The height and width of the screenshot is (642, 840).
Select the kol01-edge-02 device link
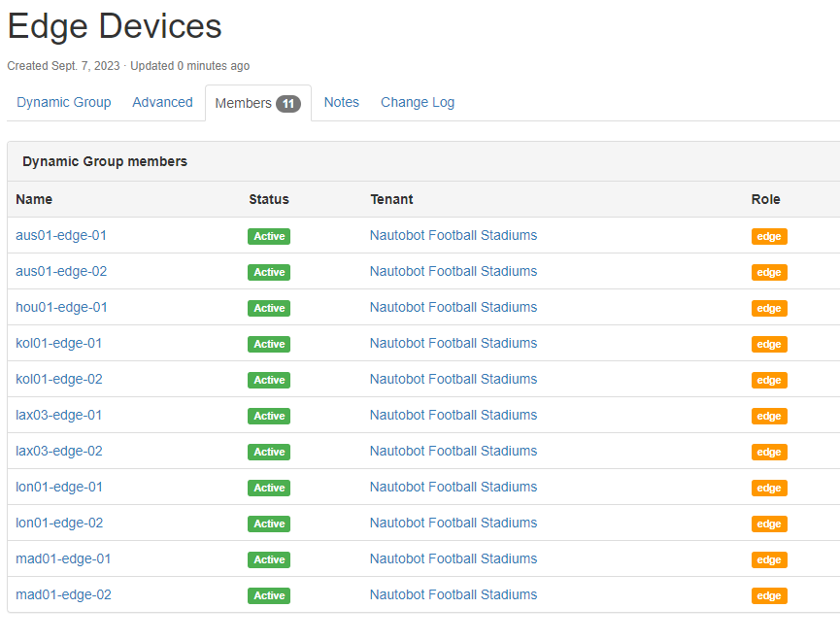(59, 379)
